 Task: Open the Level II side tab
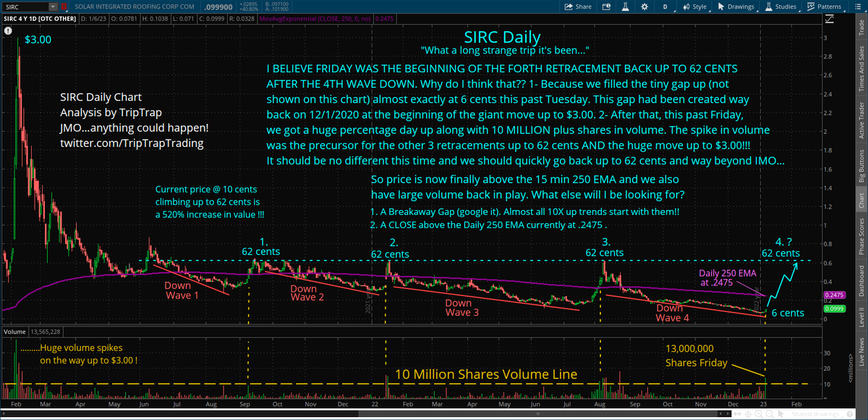(861, 317)
